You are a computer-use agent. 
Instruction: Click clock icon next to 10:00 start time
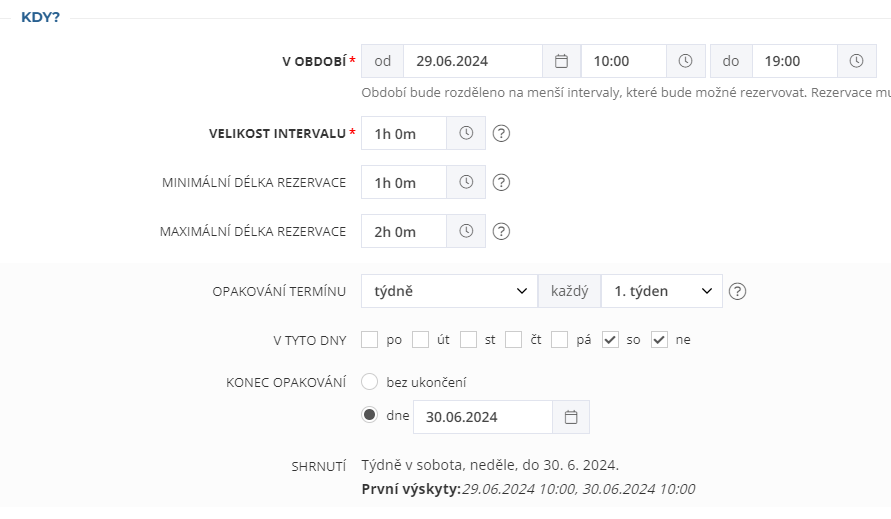(685, 61)
